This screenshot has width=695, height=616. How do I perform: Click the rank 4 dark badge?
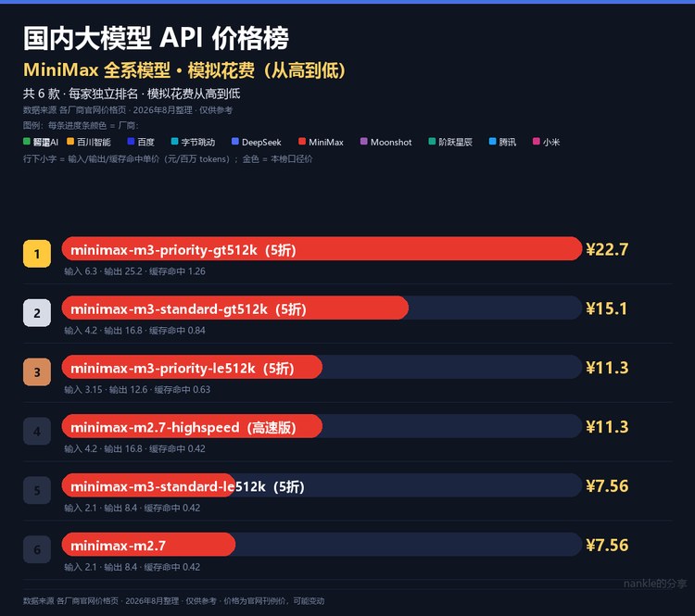37,432
